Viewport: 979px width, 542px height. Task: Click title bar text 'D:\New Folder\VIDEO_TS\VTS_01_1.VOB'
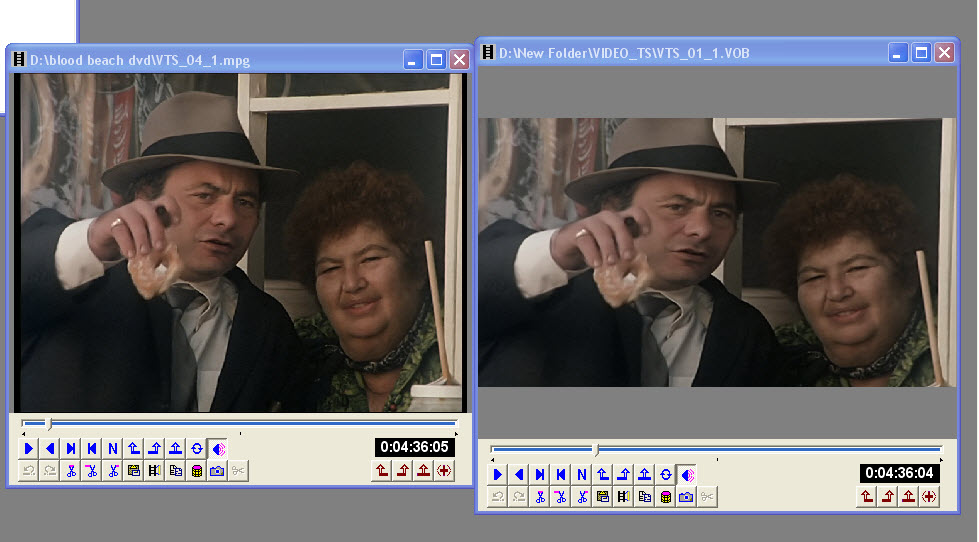pyautogui.click(x=624, y=53)
